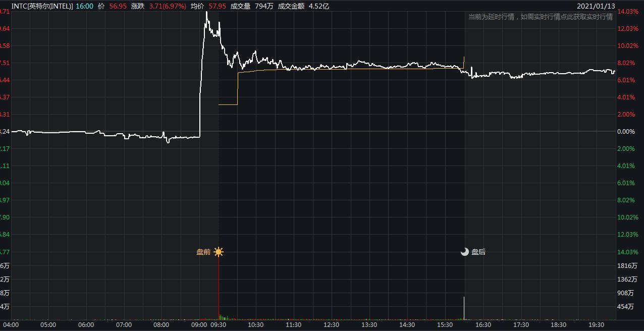Screen dimensions: 644x331
Task: Click the 2021/01/13 date label
Action: pos(596,6)
